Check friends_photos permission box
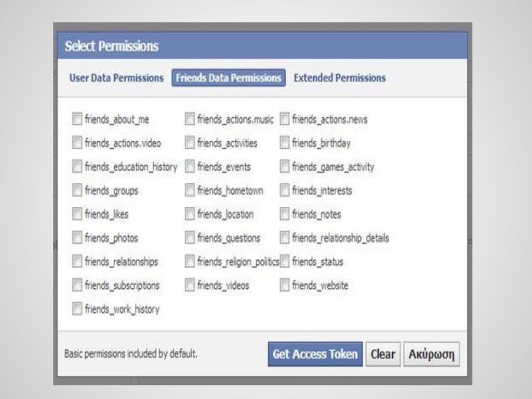The width and height of the screenshot is (532, 399). coord(77,238)
